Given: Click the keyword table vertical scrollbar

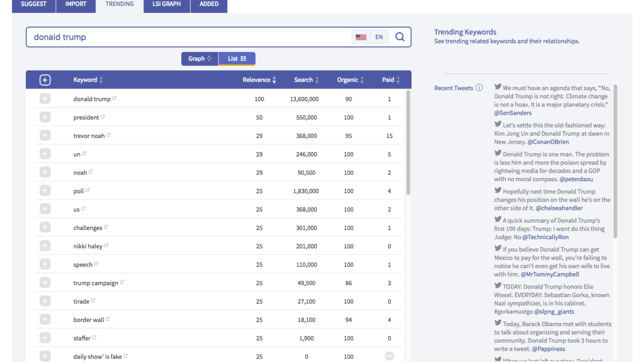Looking at the screenshot, I should tap(408, 142).
